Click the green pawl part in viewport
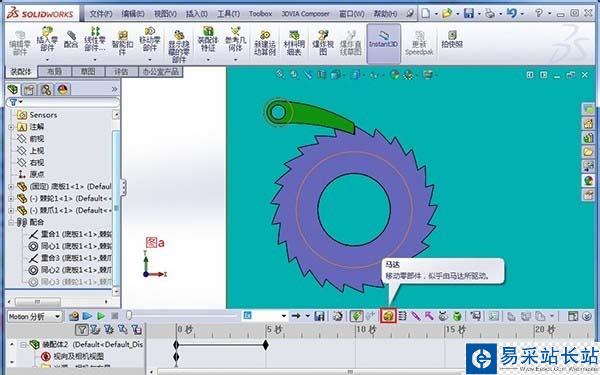This screenshot has height=375, width=600. pos(321,117)
